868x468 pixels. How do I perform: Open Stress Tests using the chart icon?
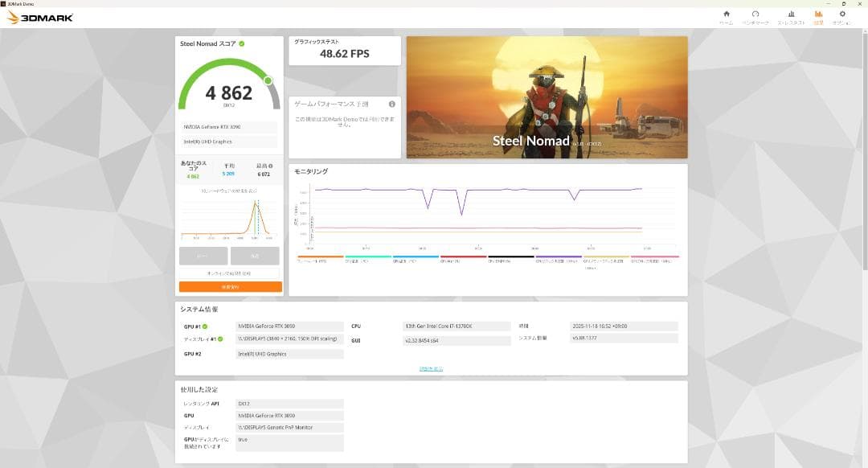click(x=790, y=14)
